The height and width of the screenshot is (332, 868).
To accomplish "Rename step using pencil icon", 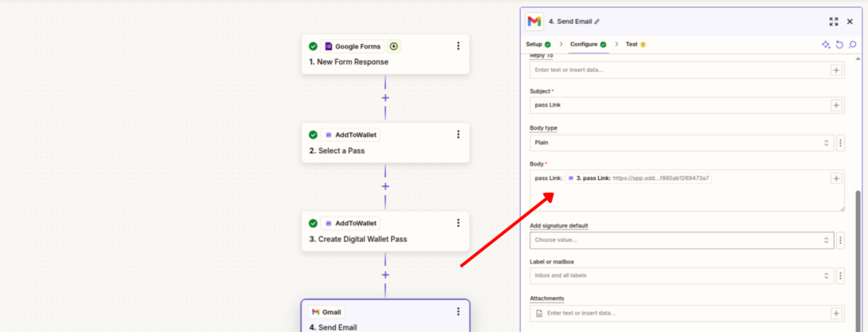I will tap(596, 21).
